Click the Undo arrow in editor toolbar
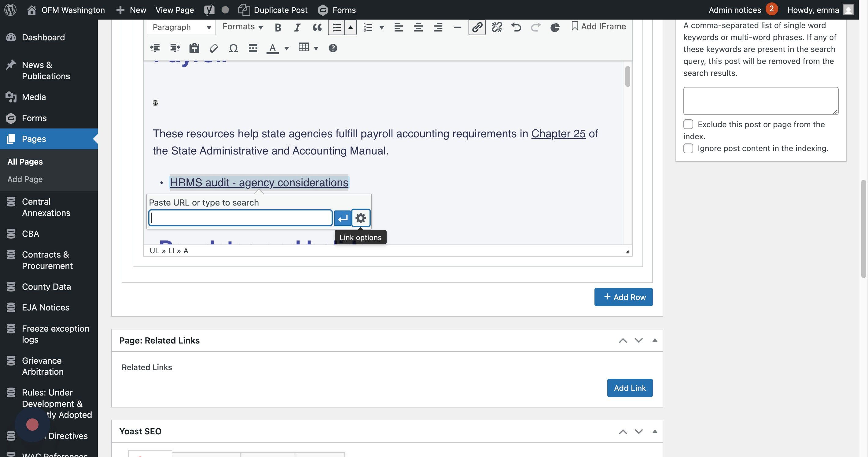This screenshot has width=868, height=457. click(x=516, y=27)
